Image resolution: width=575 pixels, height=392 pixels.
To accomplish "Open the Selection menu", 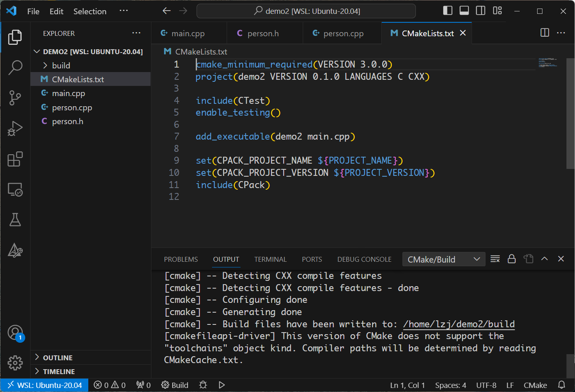I will 90,11.
